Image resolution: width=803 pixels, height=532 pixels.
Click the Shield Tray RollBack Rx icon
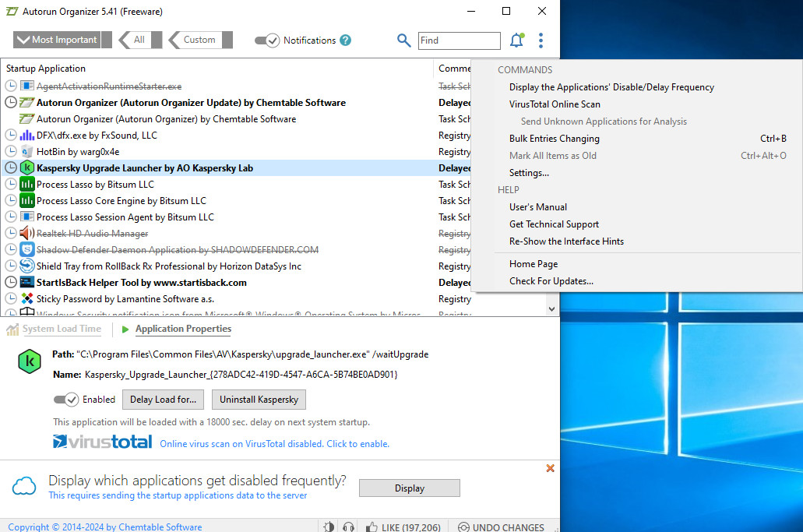pos(27,266)
